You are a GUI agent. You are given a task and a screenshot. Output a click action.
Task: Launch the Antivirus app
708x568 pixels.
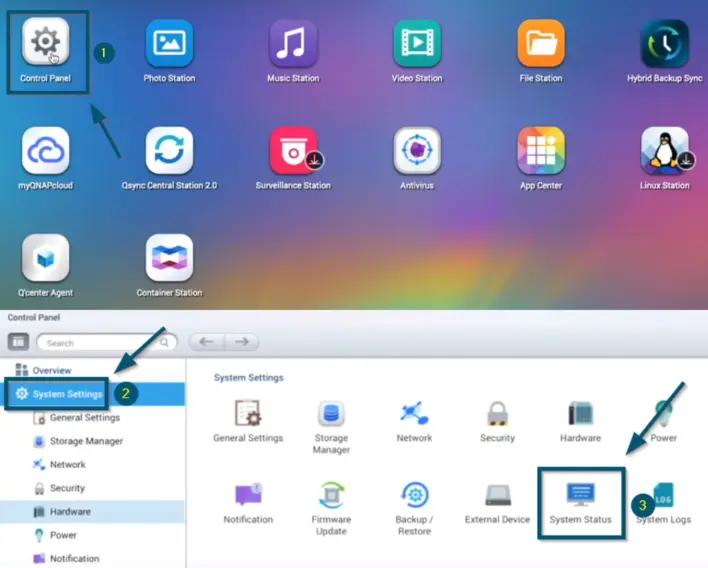click(417, 150)
